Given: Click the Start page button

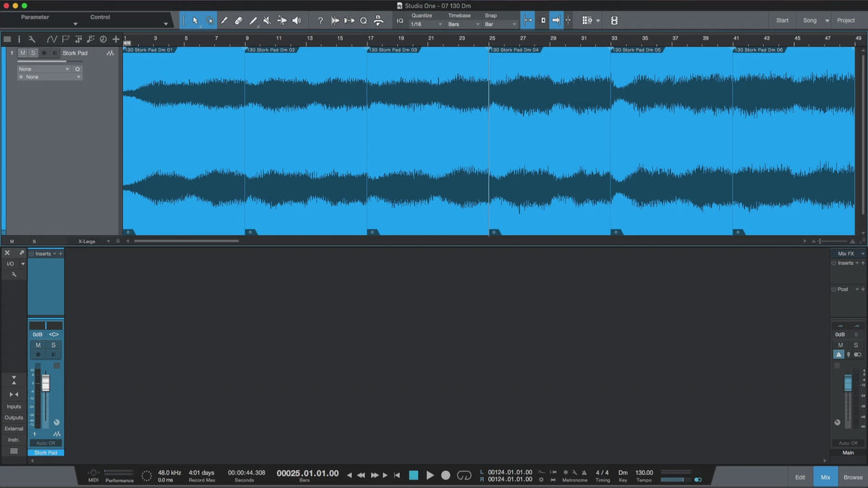Looking at the screenshot, I should [782, 20].
